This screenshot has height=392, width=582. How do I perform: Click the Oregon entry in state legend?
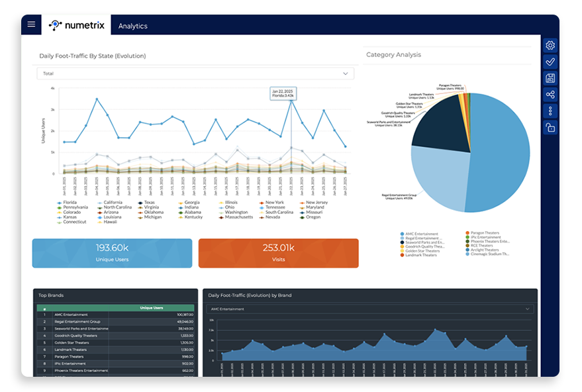(x=310, y=217)
